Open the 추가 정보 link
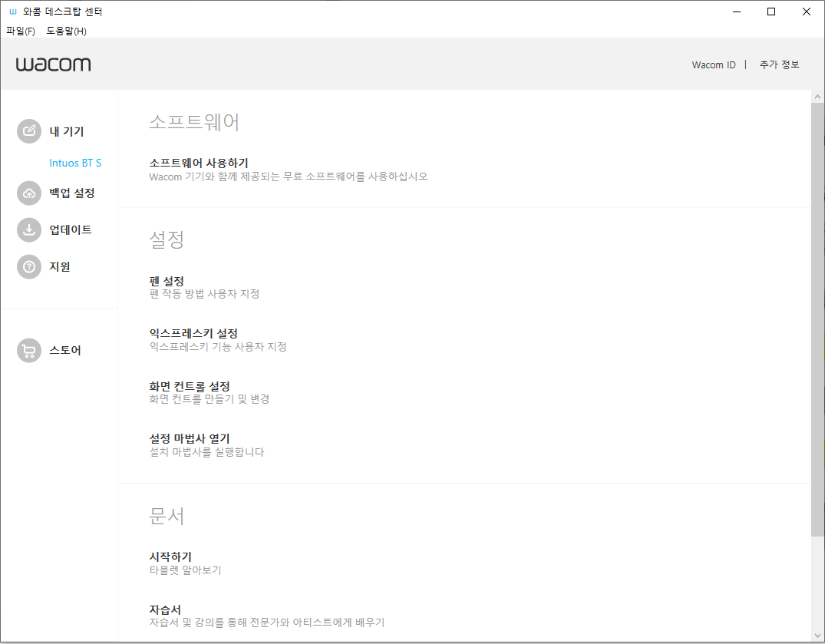The height and width of the screenshot is (644, 825). tap(779, 64)
